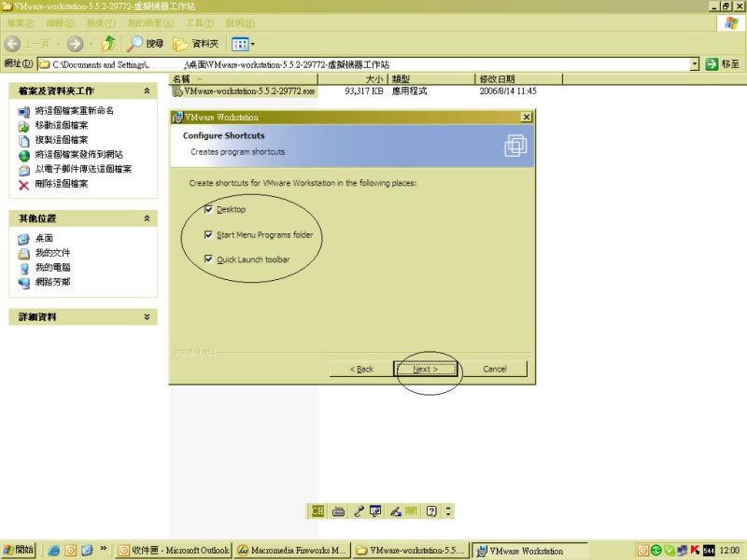747x560 pixels.
Task: Click the Move this file (移動這個檔案) link
Action: pyautogui.click(x=62, y=126)
